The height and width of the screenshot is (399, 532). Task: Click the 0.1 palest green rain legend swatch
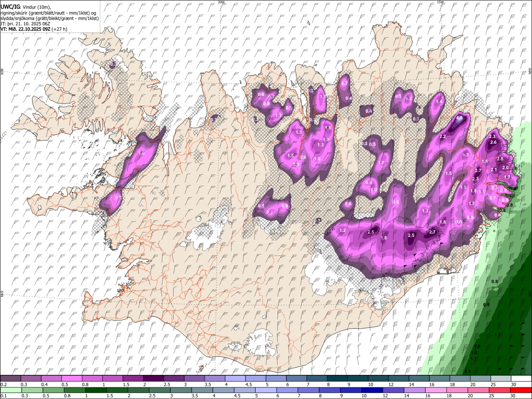tap(11, 390)
